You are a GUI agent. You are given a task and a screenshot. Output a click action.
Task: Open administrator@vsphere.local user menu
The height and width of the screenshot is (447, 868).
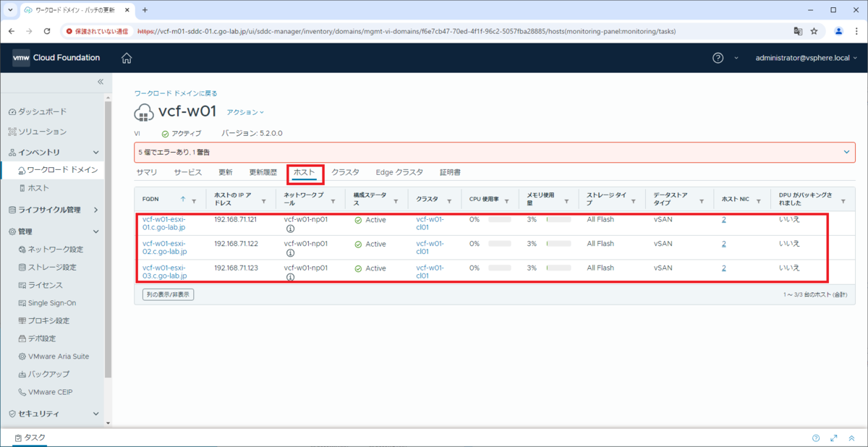click(x=807, y=58)
